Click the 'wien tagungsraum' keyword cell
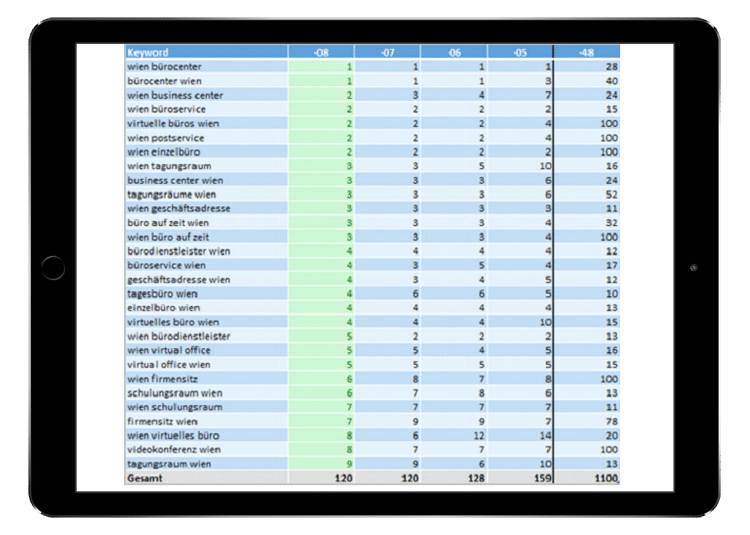 [x=205, y=166]
